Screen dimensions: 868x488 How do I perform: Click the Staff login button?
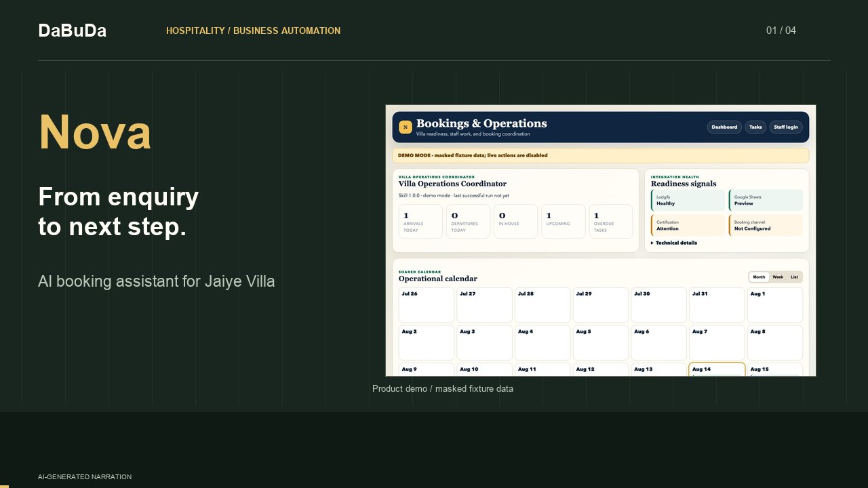point(786,127)
